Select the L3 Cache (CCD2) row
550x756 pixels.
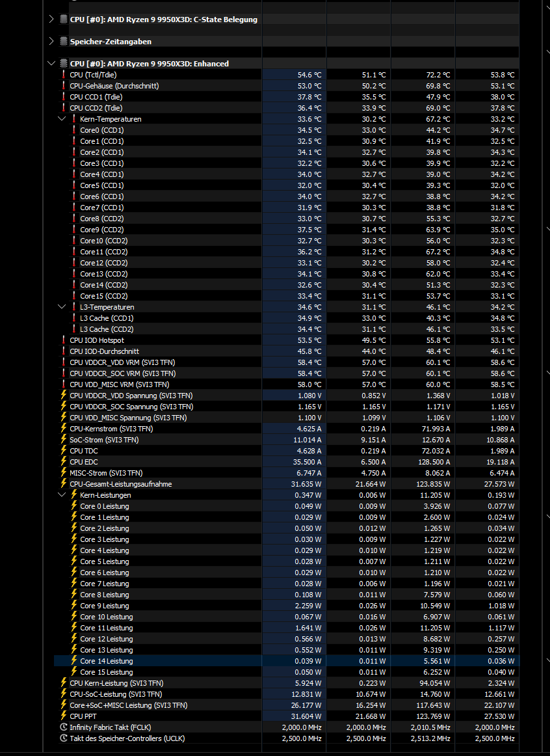pos(286,329)
